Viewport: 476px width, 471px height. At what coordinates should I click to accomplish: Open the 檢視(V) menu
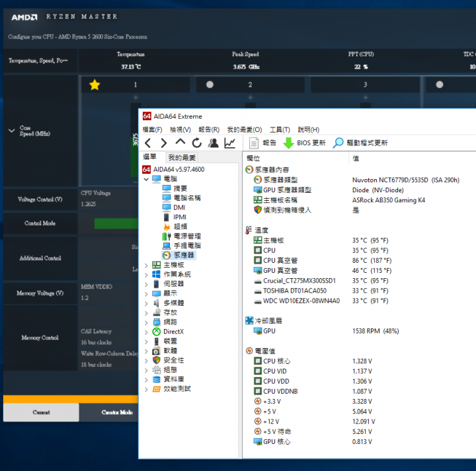tap(180, 129)
